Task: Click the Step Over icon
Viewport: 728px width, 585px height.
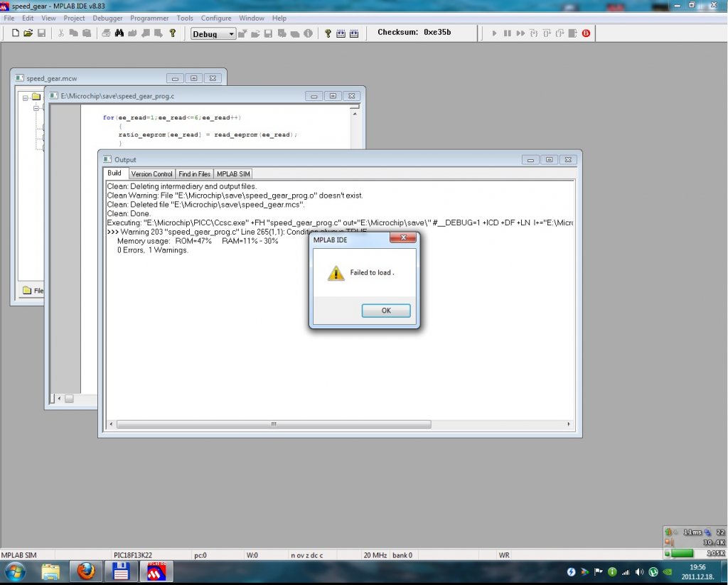Action: tap(547, 33)
